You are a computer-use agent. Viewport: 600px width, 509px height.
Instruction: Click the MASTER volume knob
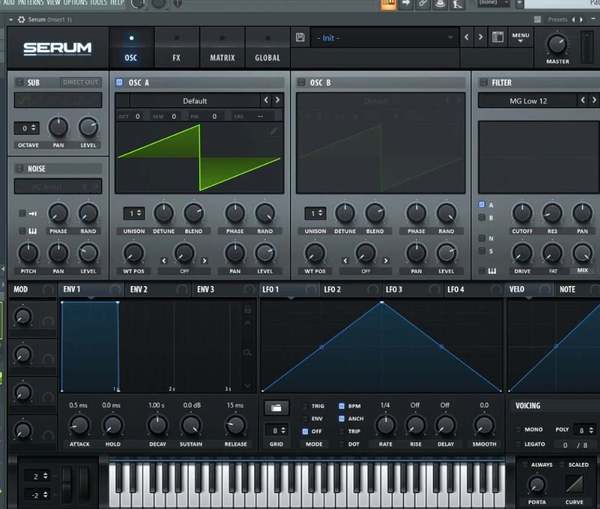tap(557, 44)
